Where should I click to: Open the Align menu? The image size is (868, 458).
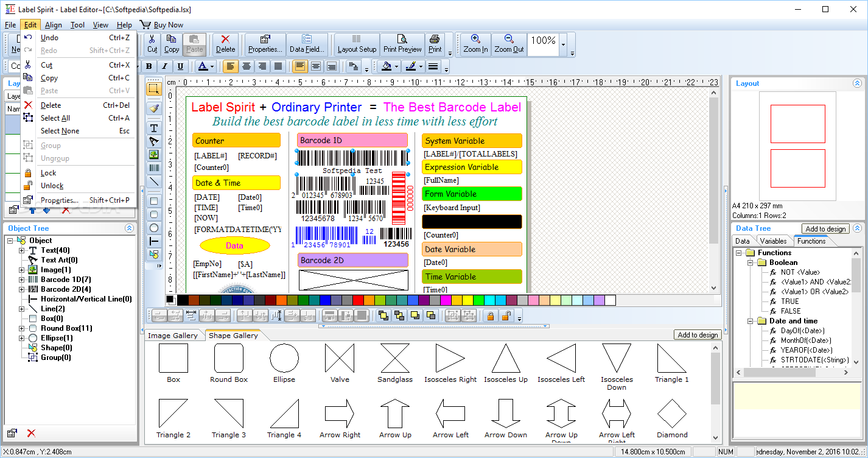point(54,25)
